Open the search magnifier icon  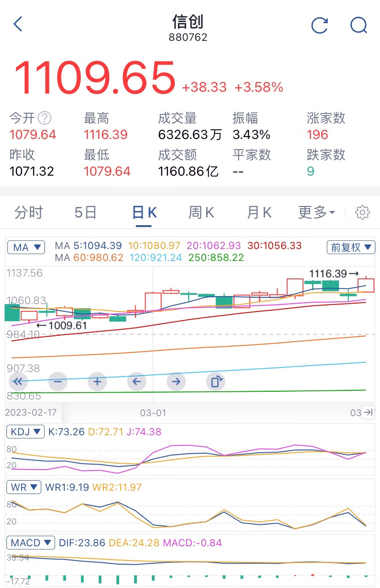pyautogui.click(x=358, y=25)
